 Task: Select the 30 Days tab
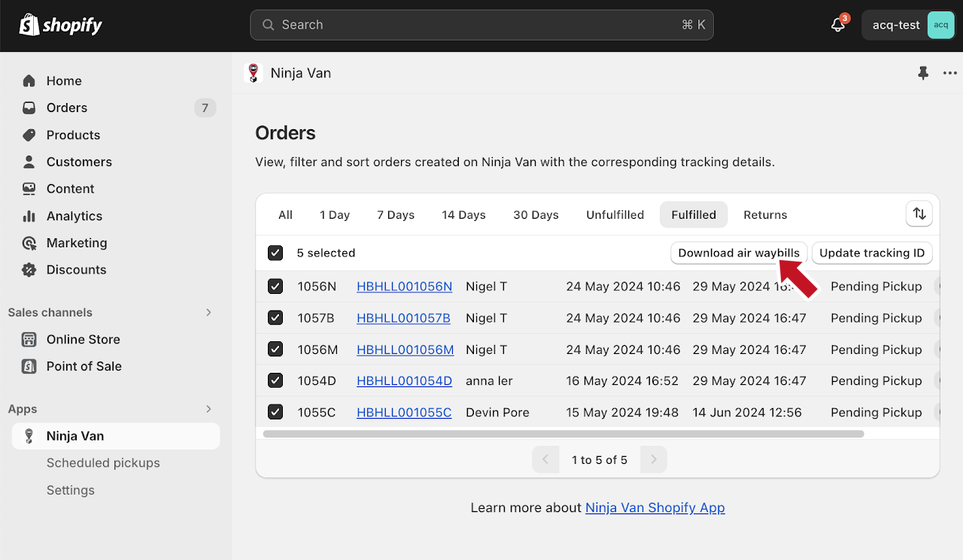pos(536,215)
